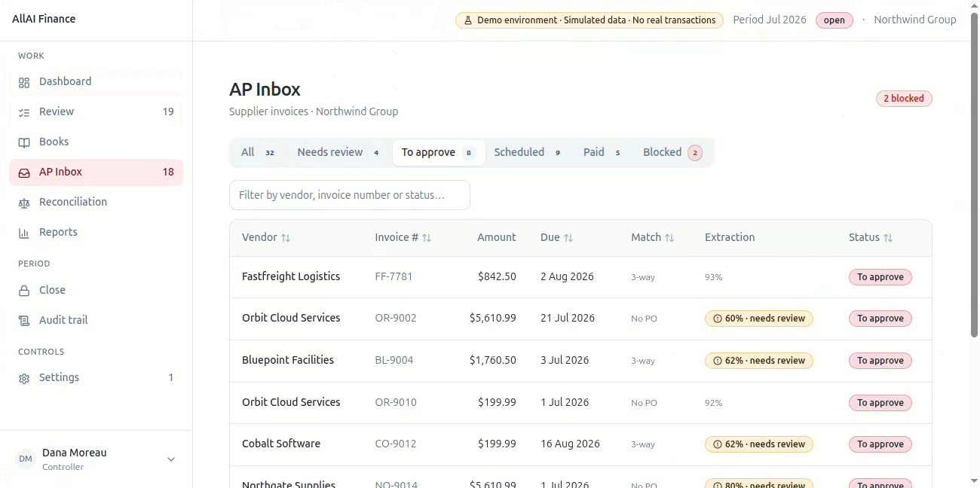
Task: Click the flask icon in demo banner
Action: (x=468, y=20)
